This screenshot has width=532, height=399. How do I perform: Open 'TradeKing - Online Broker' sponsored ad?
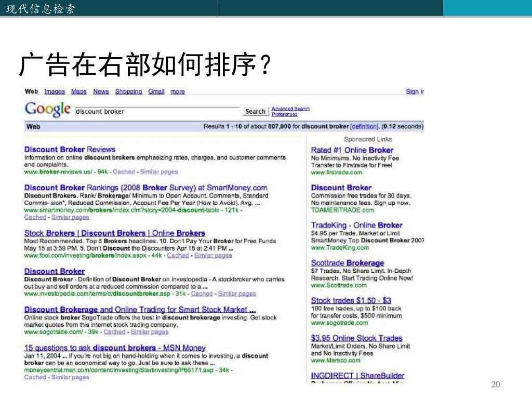(x=356, y=225)
